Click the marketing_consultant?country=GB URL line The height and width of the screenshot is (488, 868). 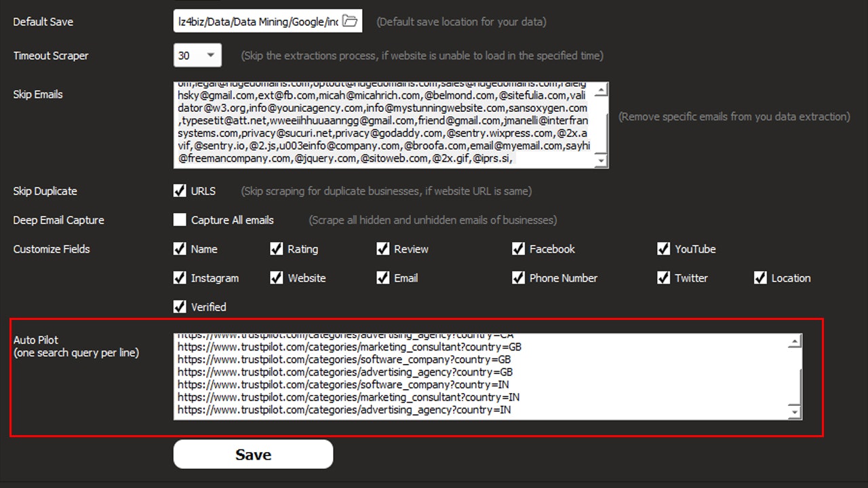(349, 346)
